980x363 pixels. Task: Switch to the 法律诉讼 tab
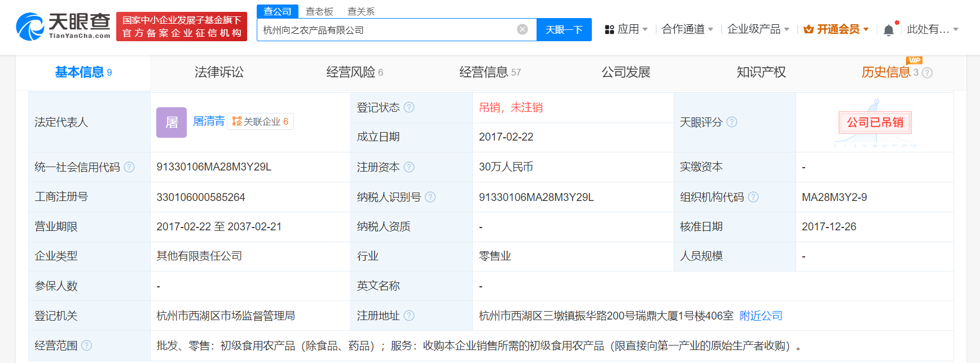click(219, 72)
